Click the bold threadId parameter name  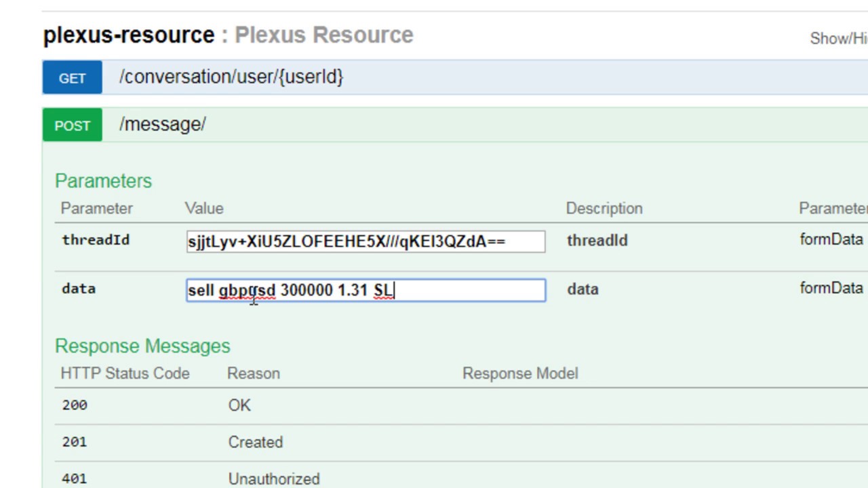96,240
